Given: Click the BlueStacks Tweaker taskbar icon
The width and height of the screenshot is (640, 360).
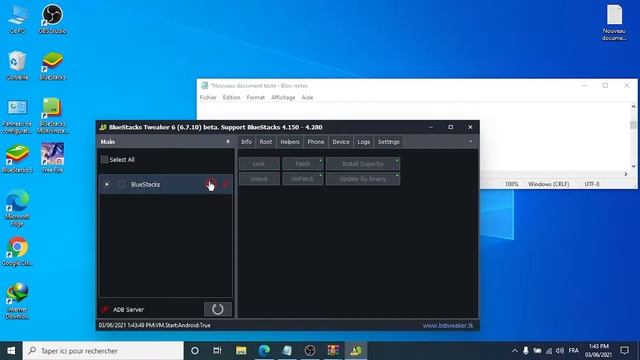Looking at the screenshot, I should [x=356, y=351].
